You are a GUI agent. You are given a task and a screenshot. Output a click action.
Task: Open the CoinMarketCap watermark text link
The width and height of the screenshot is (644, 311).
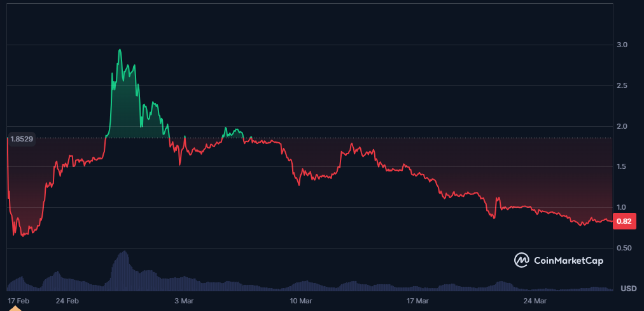coord(568,260)
